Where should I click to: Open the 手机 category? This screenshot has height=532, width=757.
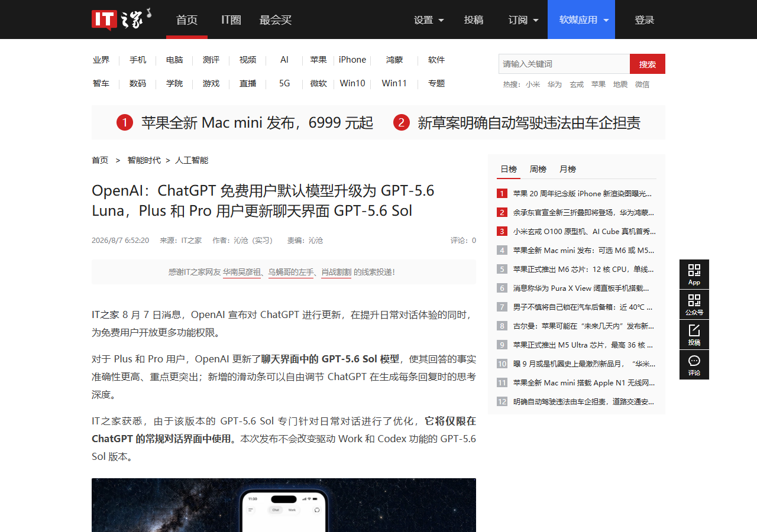point(138,60)
